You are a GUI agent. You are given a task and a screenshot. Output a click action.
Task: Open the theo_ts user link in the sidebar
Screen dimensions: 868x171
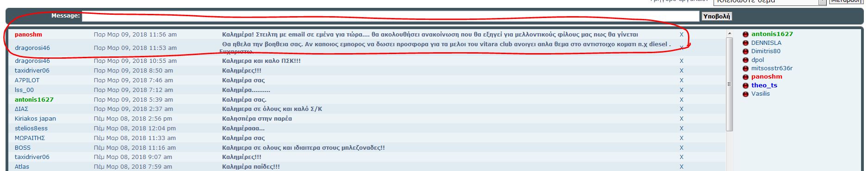coord(764,85)
